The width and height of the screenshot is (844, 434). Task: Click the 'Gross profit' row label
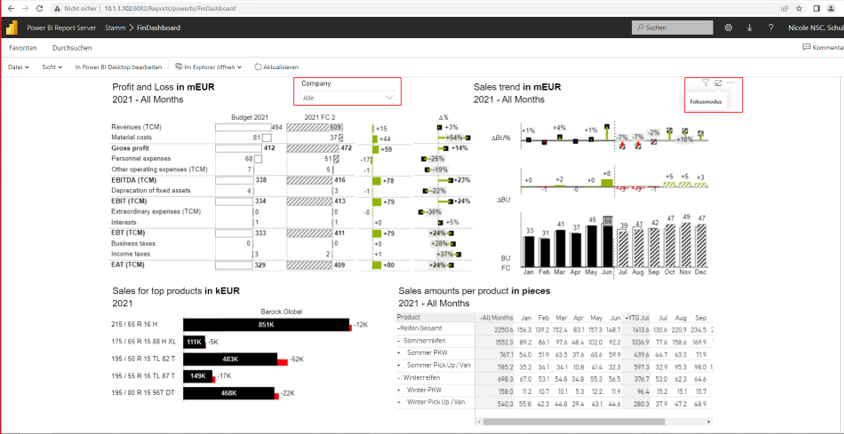[x=130, y=148]
